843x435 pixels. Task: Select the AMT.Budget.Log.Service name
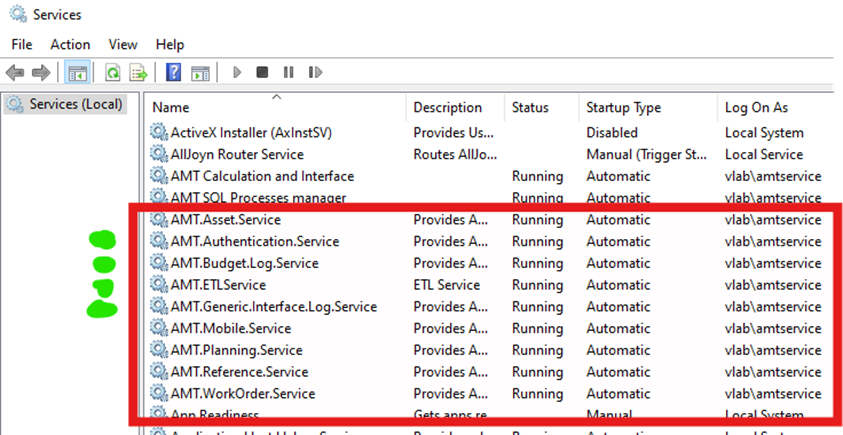tap(245, 263)
